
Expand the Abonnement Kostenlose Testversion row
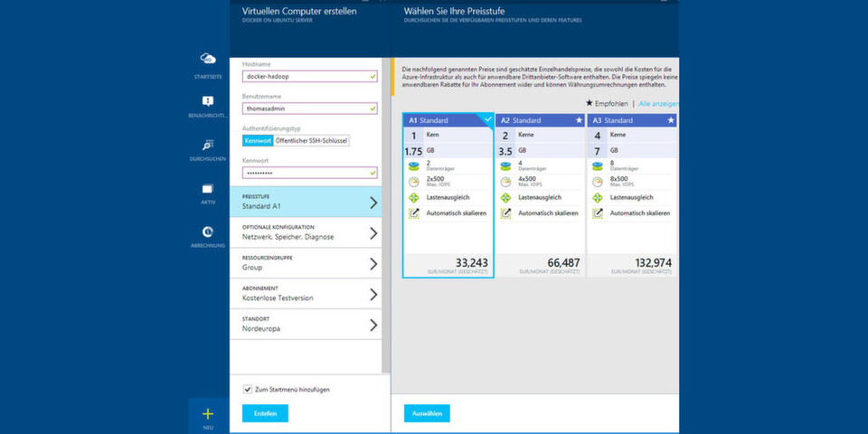305,293
